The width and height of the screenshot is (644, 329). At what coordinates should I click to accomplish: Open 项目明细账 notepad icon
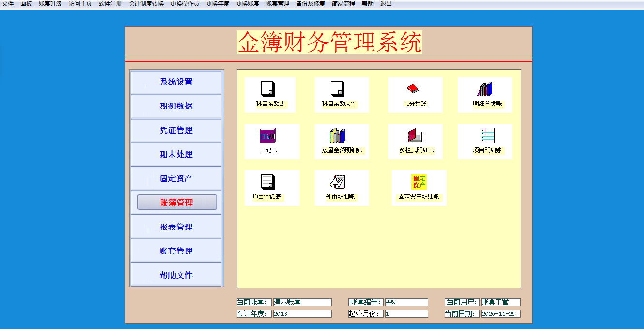488,135
